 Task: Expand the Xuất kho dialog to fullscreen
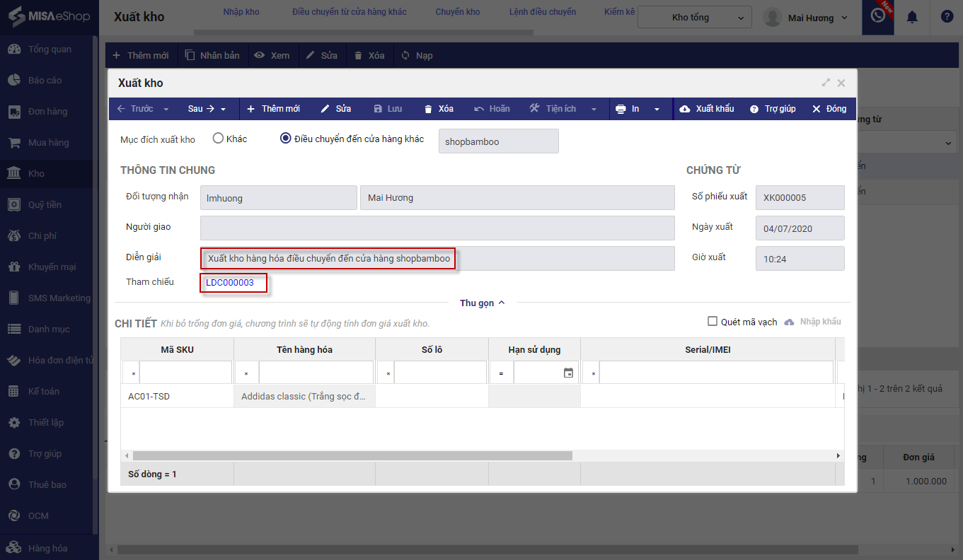click(826, 83)
